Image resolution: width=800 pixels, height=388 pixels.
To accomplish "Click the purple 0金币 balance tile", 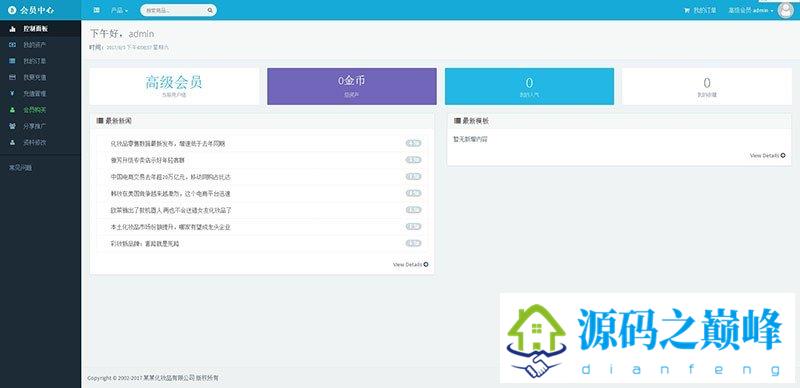I will [352, 86].
